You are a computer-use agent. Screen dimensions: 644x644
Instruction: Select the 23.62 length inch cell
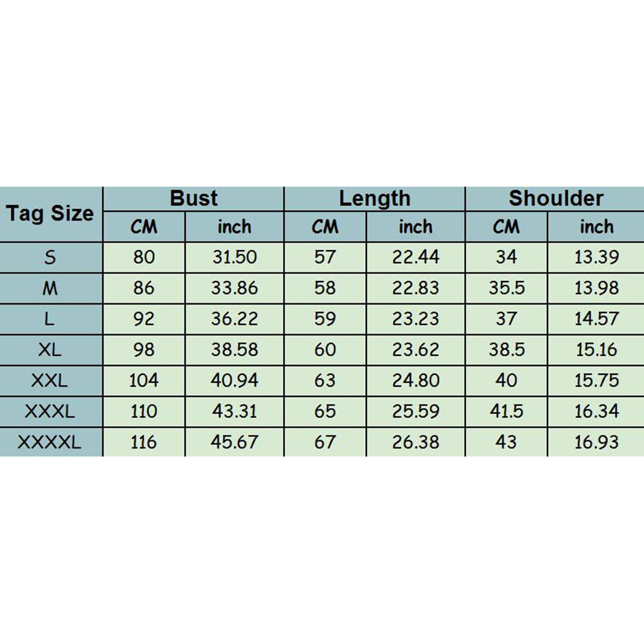click(x=416, y=350)
